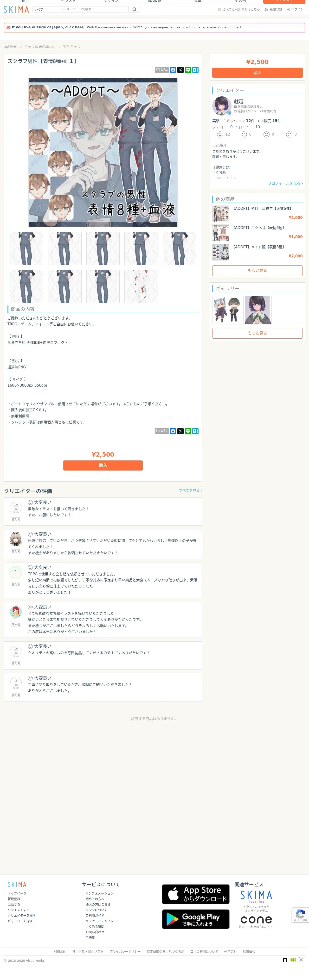
Task: Open インフォメーション in the footer
Action: (x=99, y=893)
